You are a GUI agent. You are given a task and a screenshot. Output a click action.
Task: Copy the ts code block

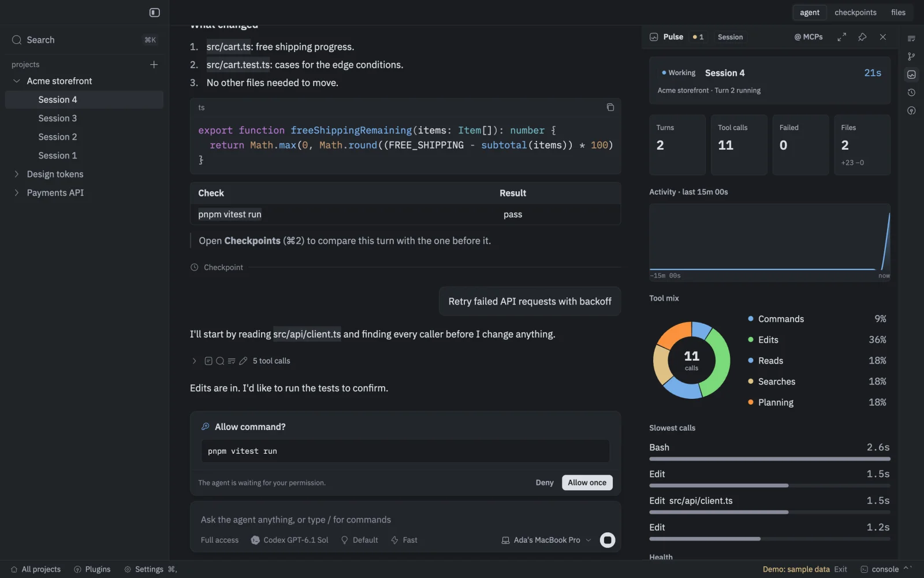(x=610, y=107)
